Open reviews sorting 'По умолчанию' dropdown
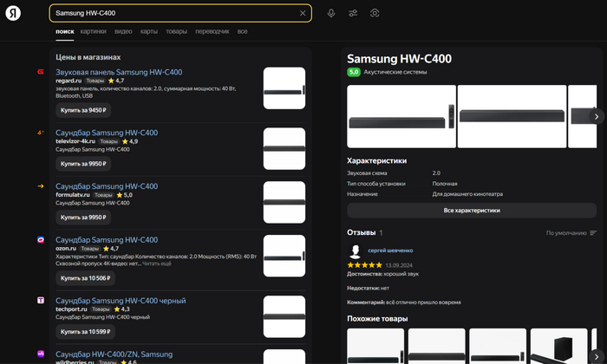607x364 pixels. 571,233
